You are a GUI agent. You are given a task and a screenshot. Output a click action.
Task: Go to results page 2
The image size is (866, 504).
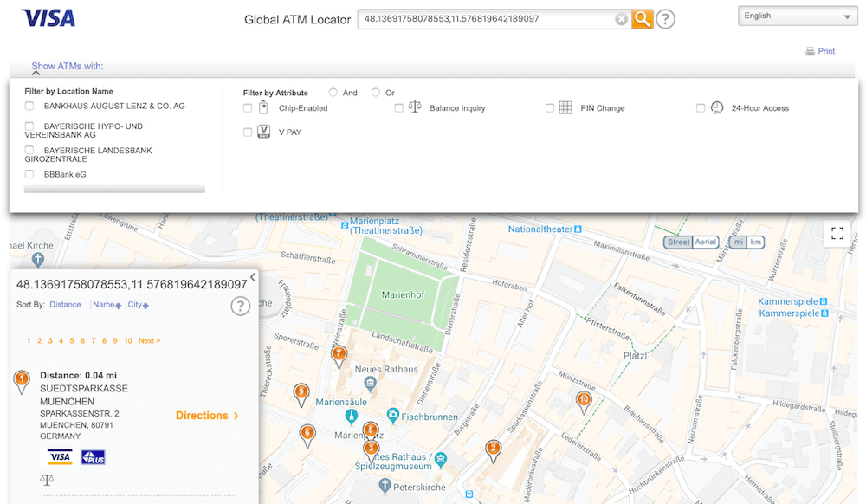[x=39, y=341]
